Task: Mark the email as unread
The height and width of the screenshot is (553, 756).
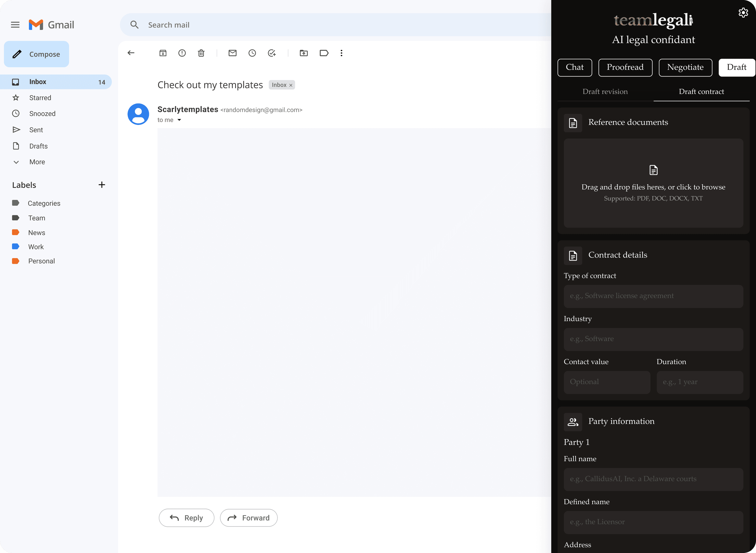Action: coord(233,53)
